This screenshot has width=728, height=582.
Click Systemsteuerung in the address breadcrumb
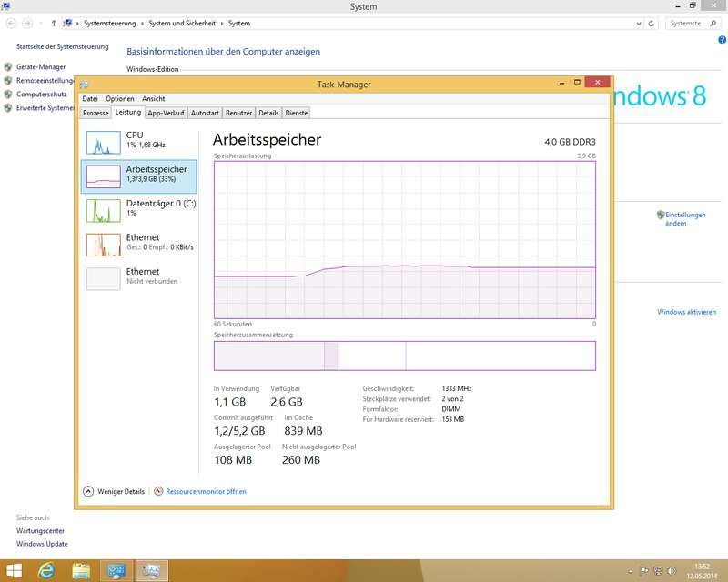point(109,24)
